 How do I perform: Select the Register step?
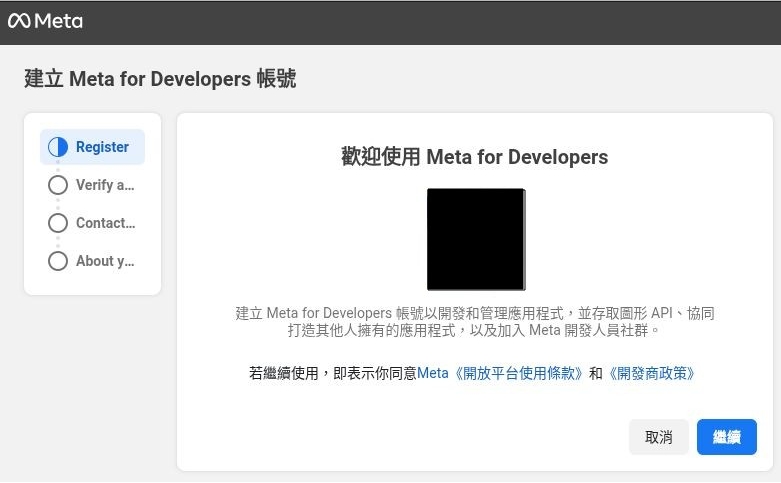[x=92, y=147]
